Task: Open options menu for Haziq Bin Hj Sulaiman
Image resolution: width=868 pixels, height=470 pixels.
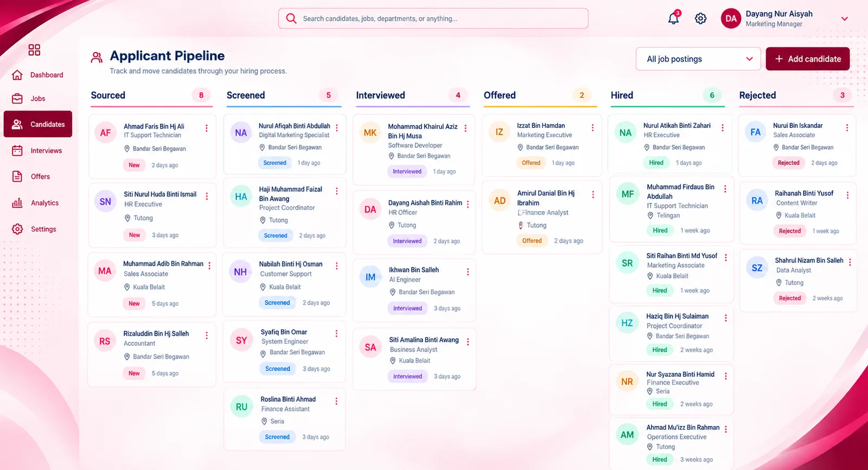Action: pos(726,318)
